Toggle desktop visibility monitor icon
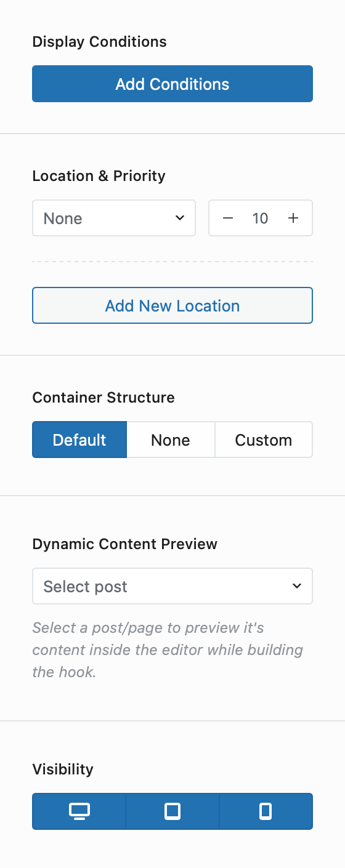 pos(79,811)
